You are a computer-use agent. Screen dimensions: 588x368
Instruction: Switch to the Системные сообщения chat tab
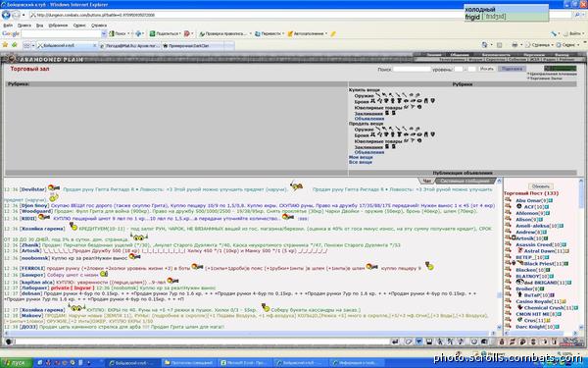click(x=465, y=181)
